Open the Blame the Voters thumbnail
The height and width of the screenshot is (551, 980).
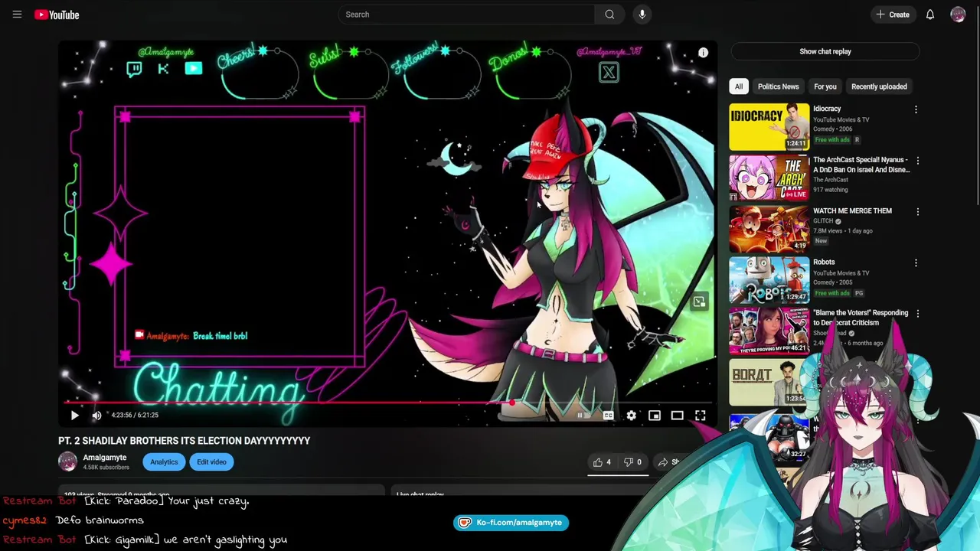[769, 331]
